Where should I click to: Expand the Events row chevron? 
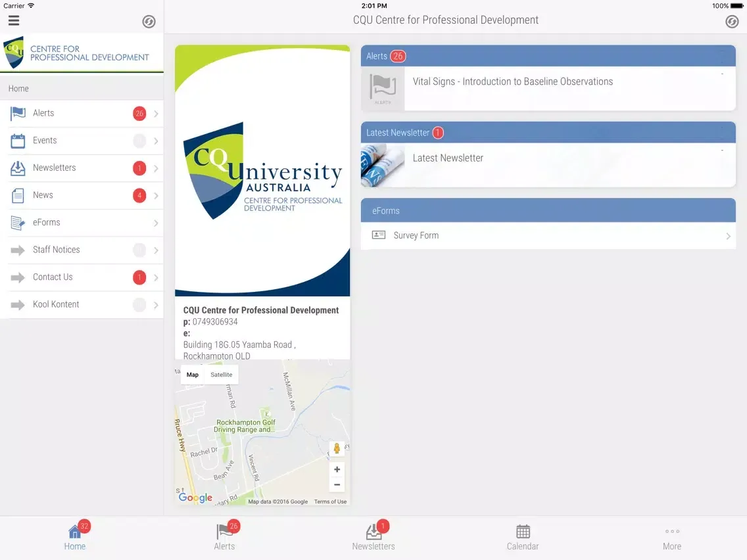click(x=156, y=141)
